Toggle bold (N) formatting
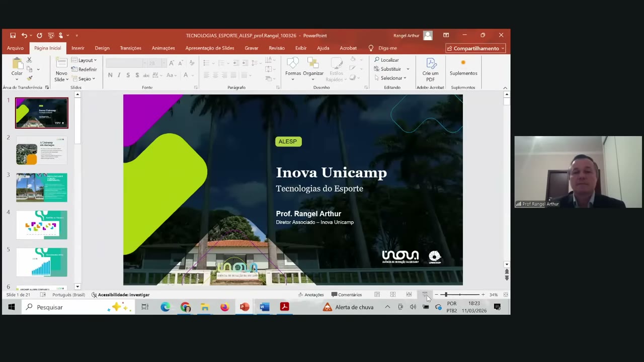Screen dimensions: 644x362 point(110,75)
